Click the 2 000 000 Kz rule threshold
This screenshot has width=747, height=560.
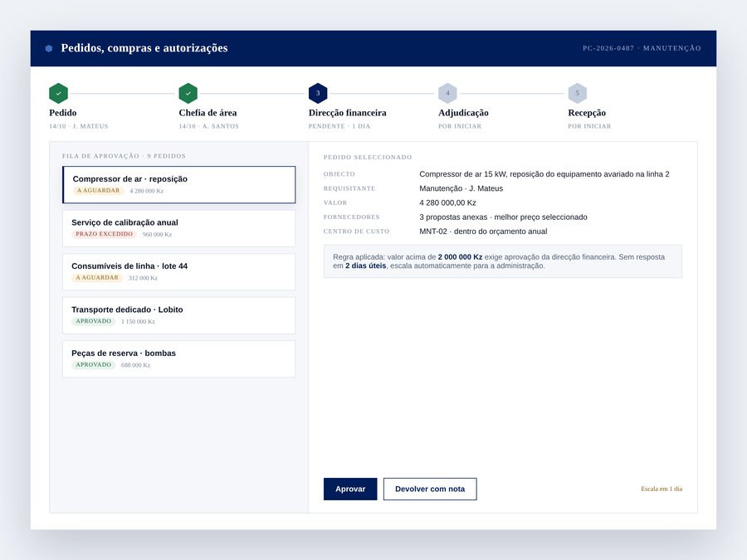click(460, 257)
